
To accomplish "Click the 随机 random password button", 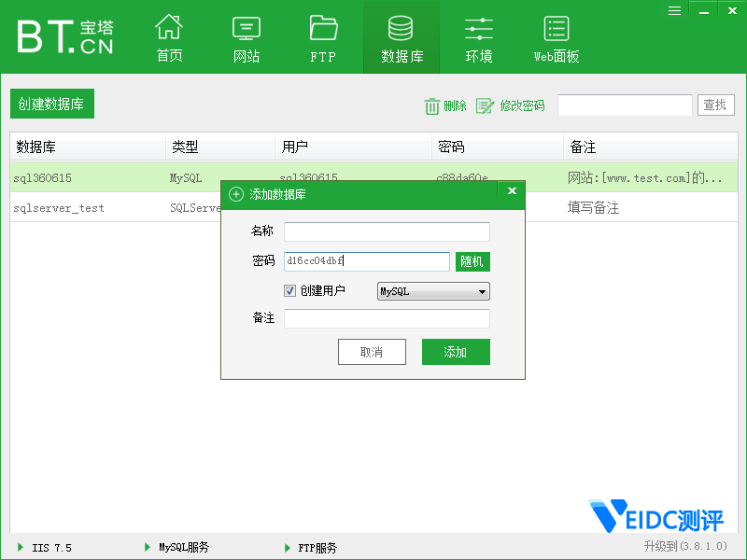I will click(x=472, y=262).
